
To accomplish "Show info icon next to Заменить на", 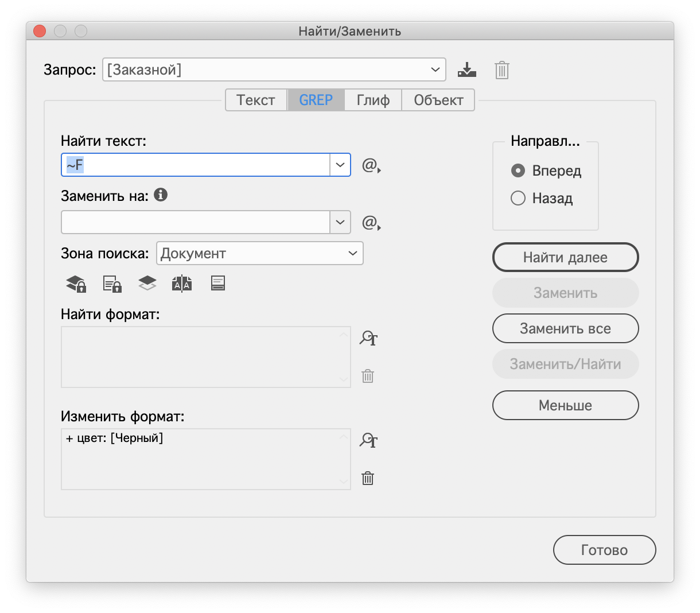I will pos(161,195).
